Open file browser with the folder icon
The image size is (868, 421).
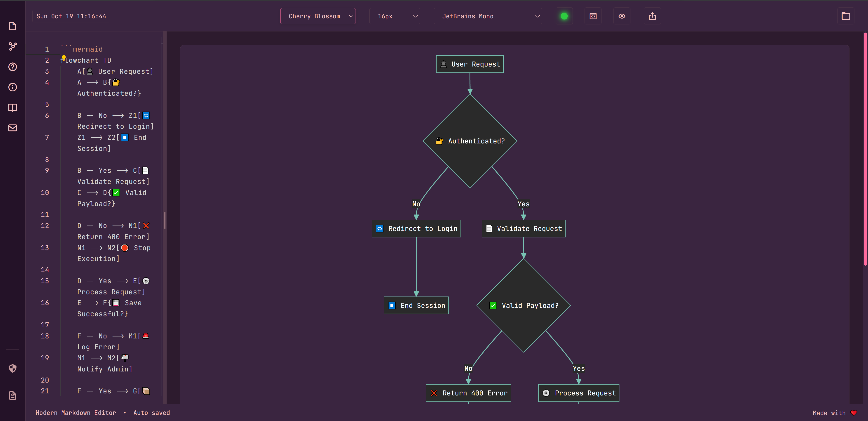(x=846, y=16)
